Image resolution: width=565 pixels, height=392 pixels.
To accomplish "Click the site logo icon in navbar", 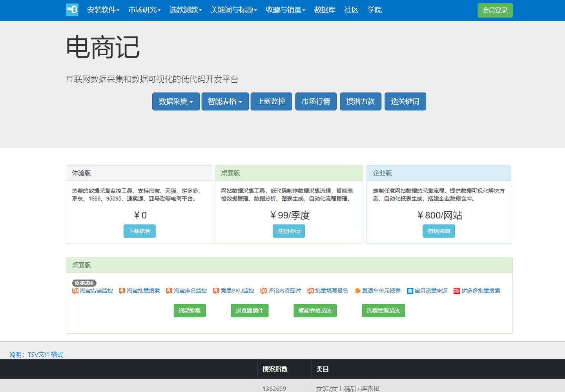I will point(72,10).
